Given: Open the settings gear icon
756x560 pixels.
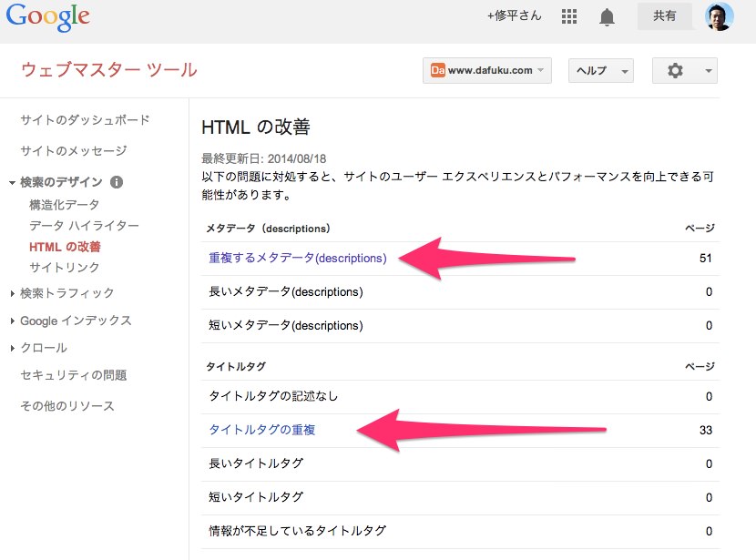Looking at the screenshot, I should pyautogui.click(x=675, y=70).
